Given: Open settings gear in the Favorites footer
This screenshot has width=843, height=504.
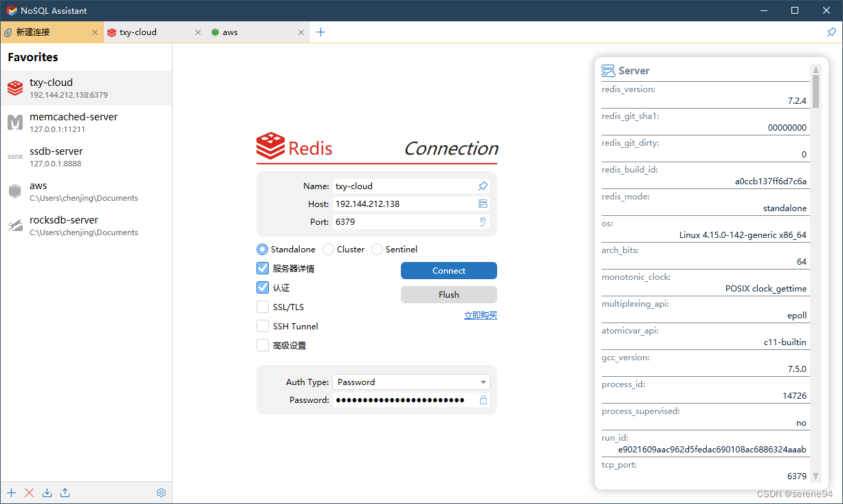Looking at the screenshot, I should [x=162, y=492].
